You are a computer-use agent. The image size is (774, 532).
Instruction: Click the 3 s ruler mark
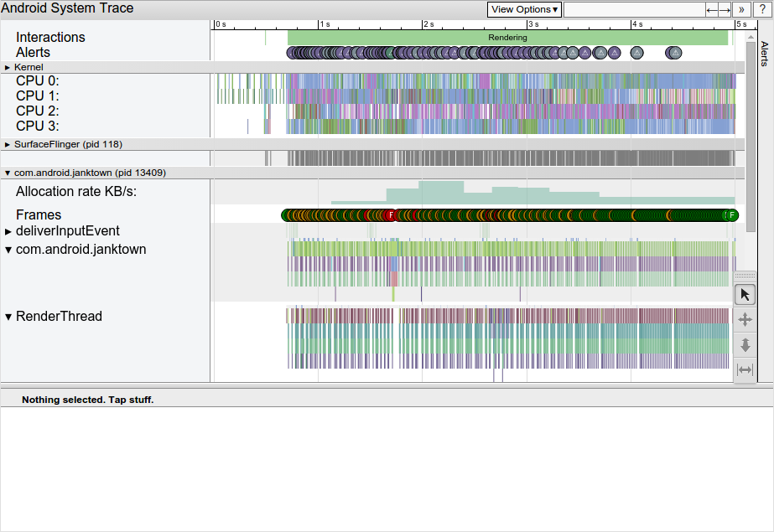(533, 24)
